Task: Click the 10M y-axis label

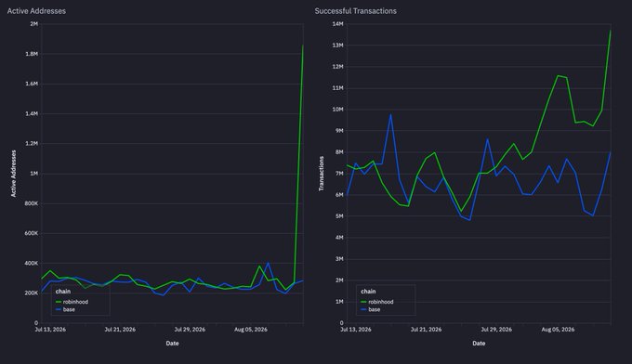Action: point(337,110)
